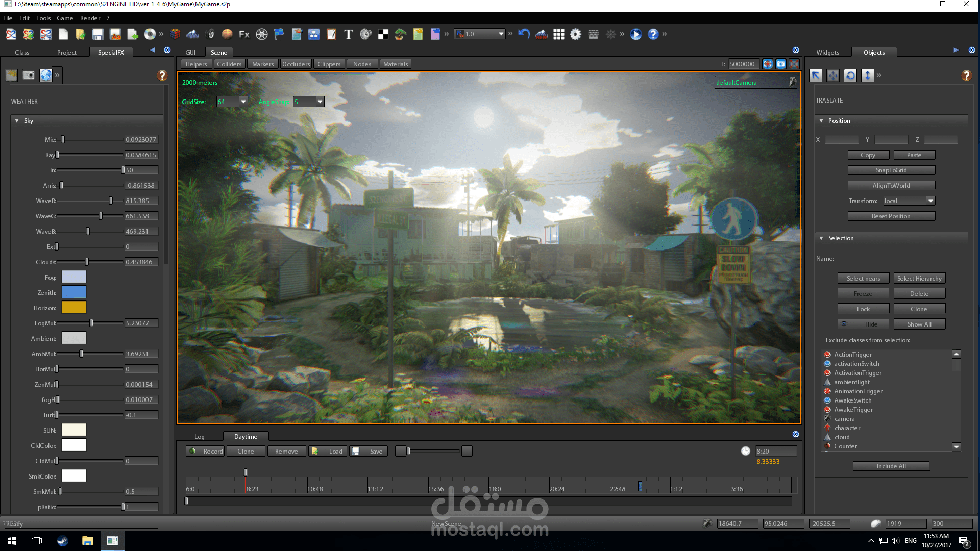Click the Horizon color swatch
This screenshot has height=551, width=980.
point(74,308)
